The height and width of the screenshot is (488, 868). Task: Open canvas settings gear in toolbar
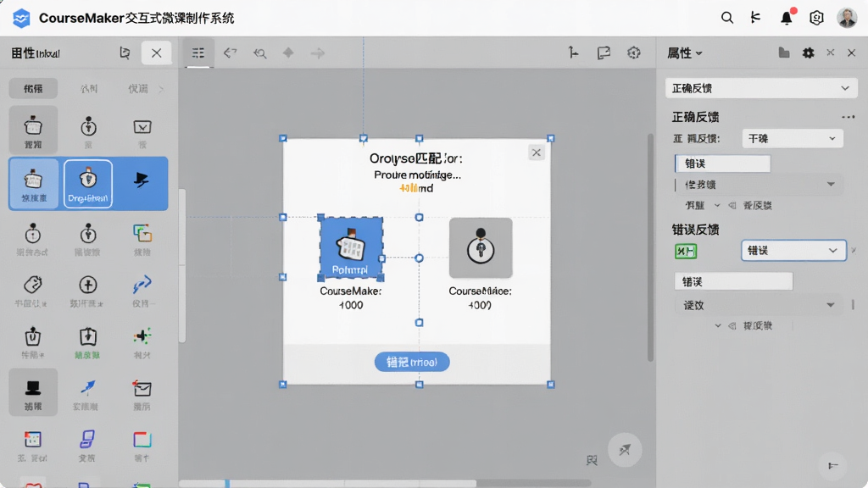click(x=633, y=53)
